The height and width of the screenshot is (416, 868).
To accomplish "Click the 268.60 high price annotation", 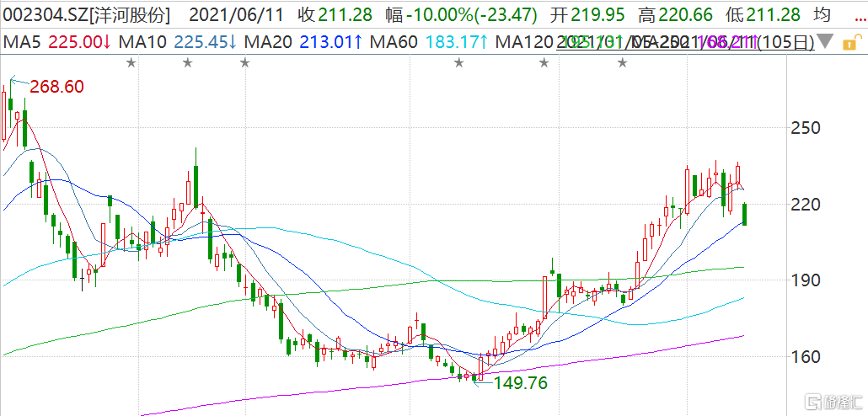I will tap(56, 86).
